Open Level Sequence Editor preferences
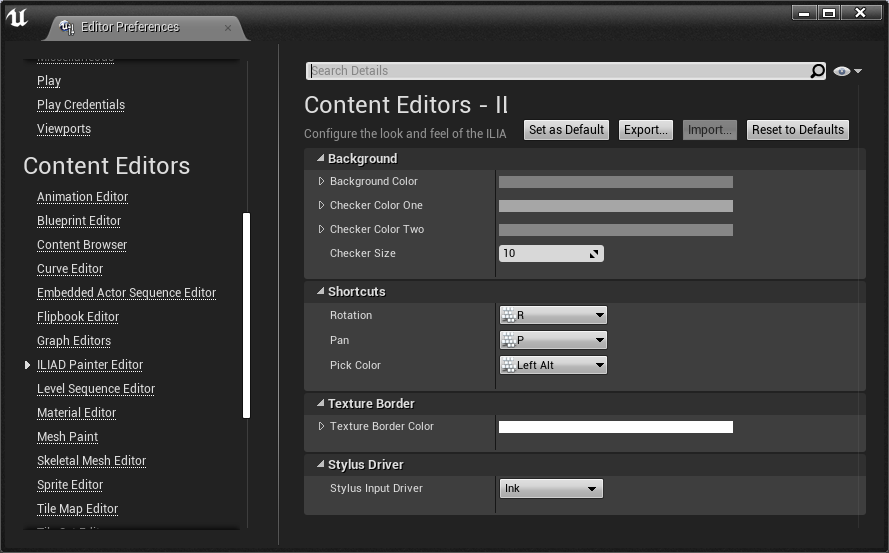 96,389
